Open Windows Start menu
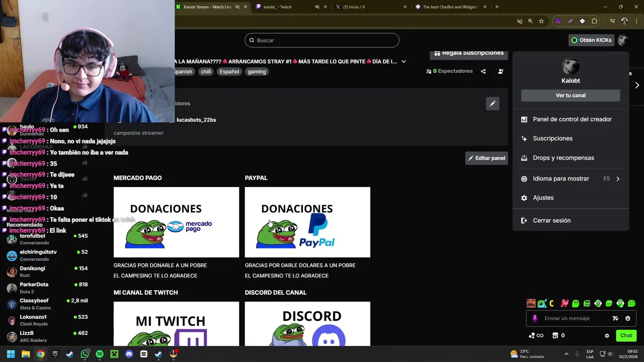Screen dimensions: 644x362 (11, 354)
